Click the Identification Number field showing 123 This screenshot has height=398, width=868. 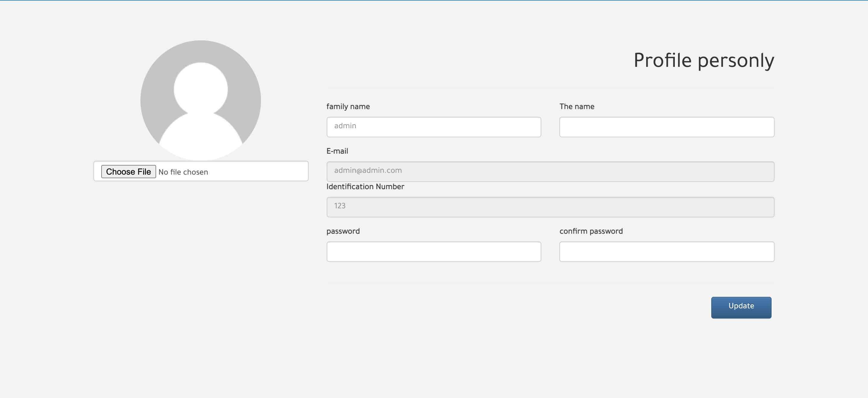click(550, 207)
